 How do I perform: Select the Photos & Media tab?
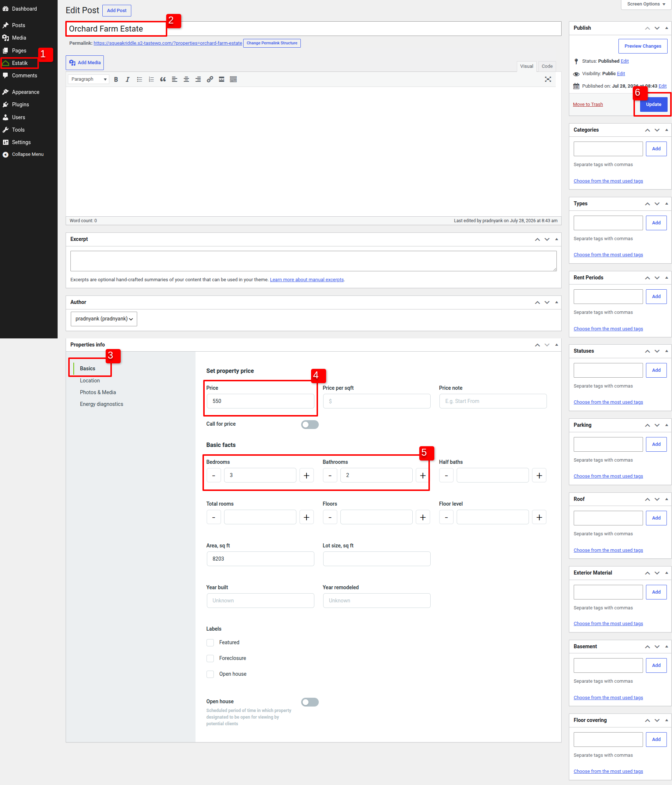tap(98, 392)
